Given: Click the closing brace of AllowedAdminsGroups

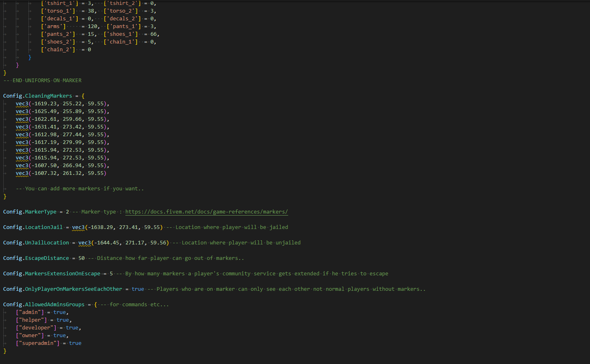Looking at the screenshot, I should (x=4, y=351).
